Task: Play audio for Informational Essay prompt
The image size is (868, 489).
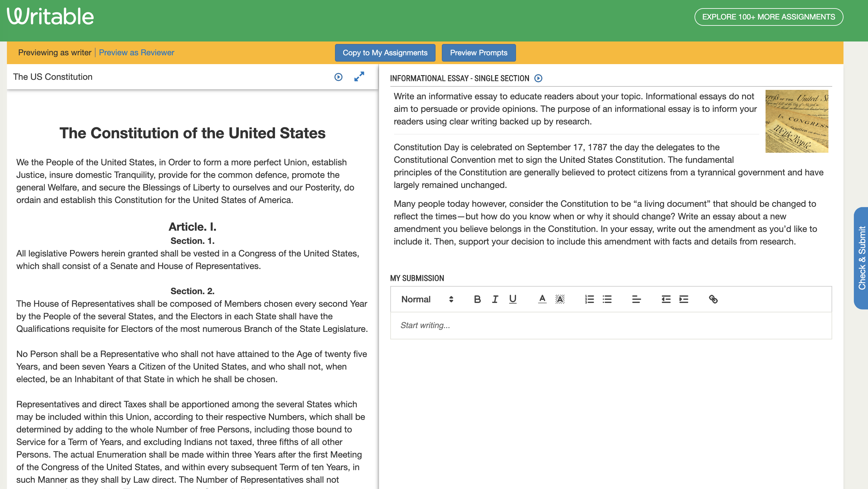Action: click(538, 79)
